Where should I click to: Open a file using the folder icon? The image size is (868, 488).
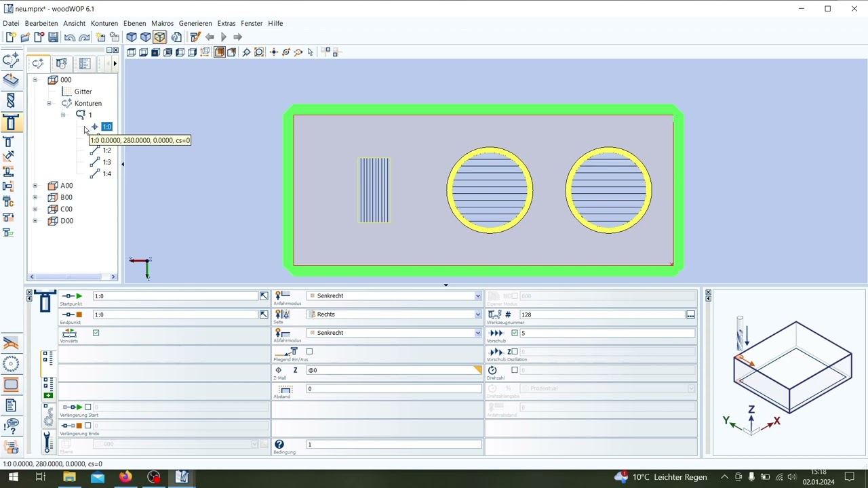tap(24, 37)
